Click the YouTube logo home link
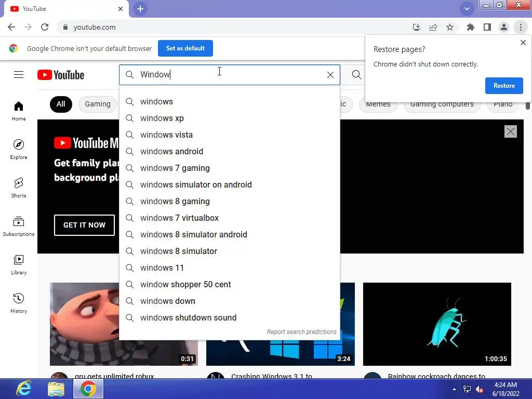Screen dimensions: 532x399 (x=61, y=75)
